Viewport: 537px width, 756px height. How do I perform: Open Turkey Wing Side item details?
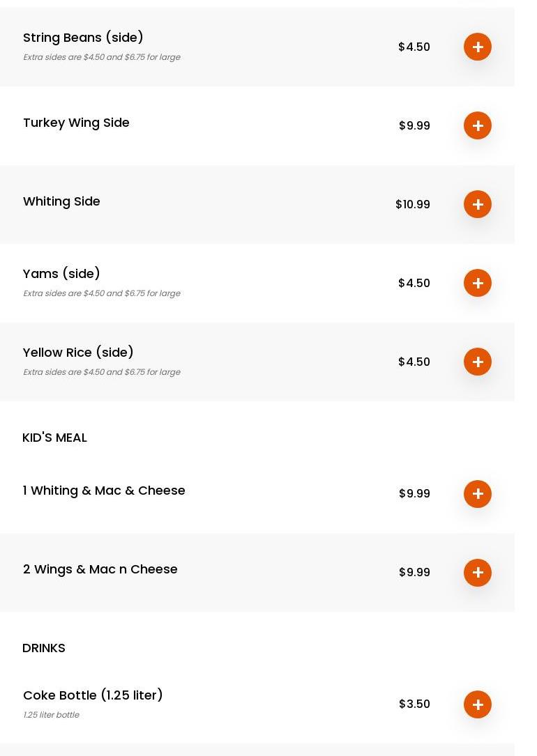76,123
